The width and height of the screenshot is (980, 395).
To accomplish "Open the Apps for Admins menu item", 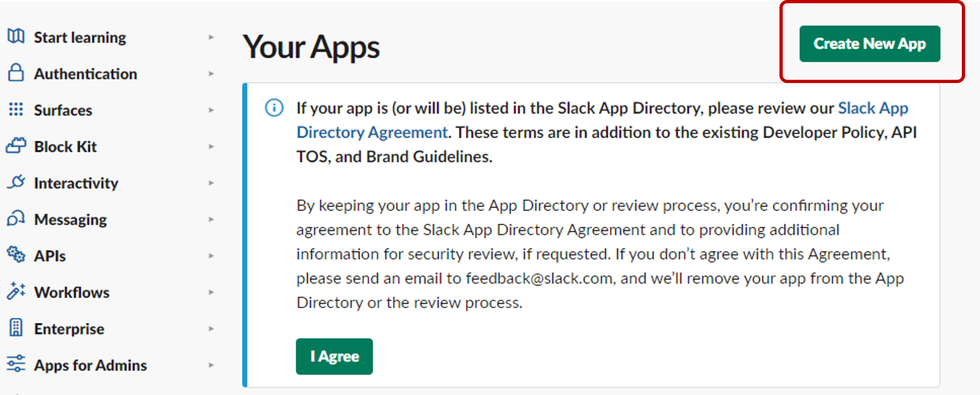I will 90,365.
